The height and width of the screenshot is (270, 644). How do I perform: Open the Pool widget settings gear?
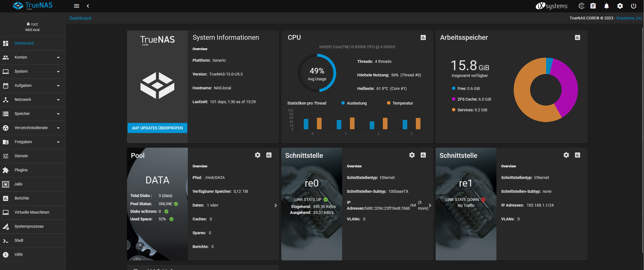coord(257,155)
